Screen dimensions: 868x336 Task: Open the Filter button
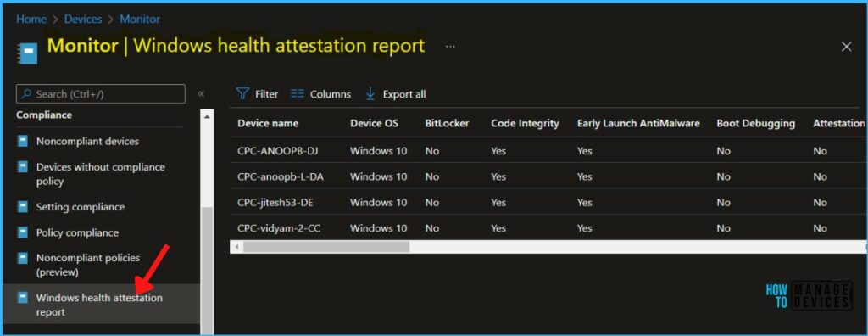point(258,93)
